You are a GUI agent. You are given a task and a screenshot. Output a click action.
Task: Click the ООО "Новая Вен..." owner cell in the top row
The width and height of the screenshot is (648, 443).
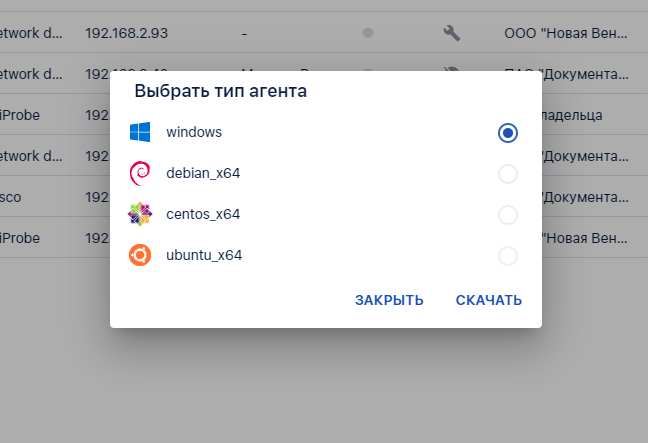[566, 33]
